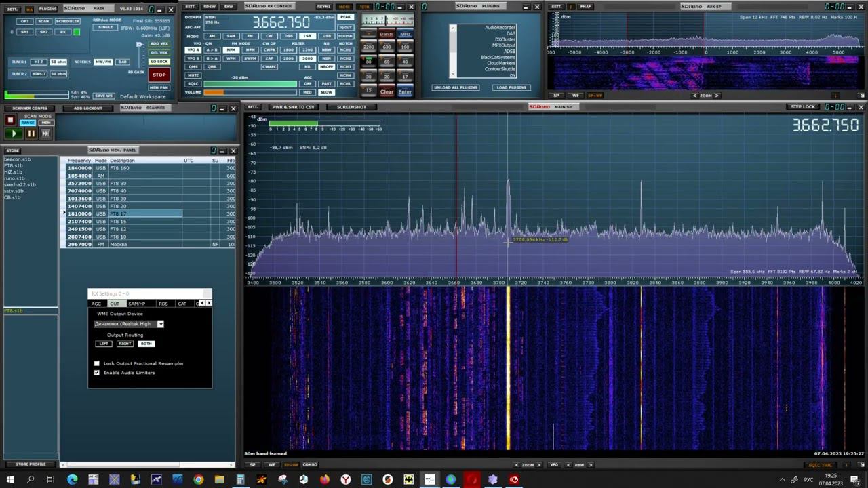The height and width of the screenshot is (488, 868).
Task: Click the Windows Start button
Action: (10, 480)
